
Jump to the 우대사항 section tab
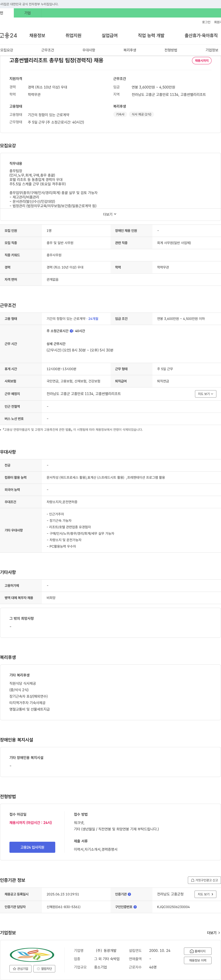click(88, 50)
